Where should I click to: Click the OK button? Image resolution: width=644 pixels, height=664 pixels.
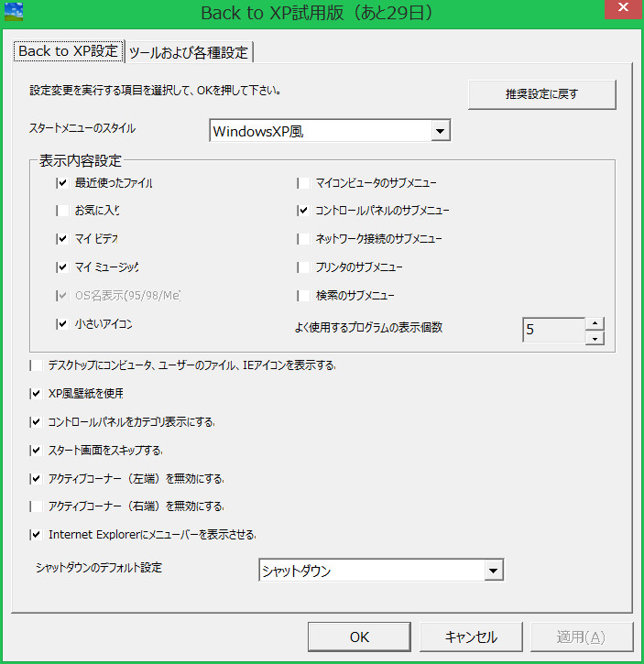click(x=359, y=637)
